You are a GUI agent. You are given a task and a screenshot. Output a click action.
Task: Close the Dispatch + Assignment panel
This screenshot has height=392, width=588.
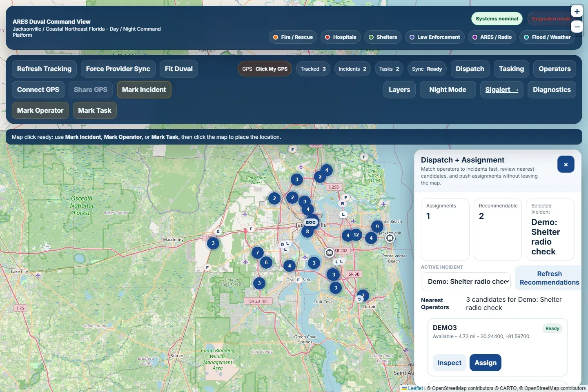566,164
